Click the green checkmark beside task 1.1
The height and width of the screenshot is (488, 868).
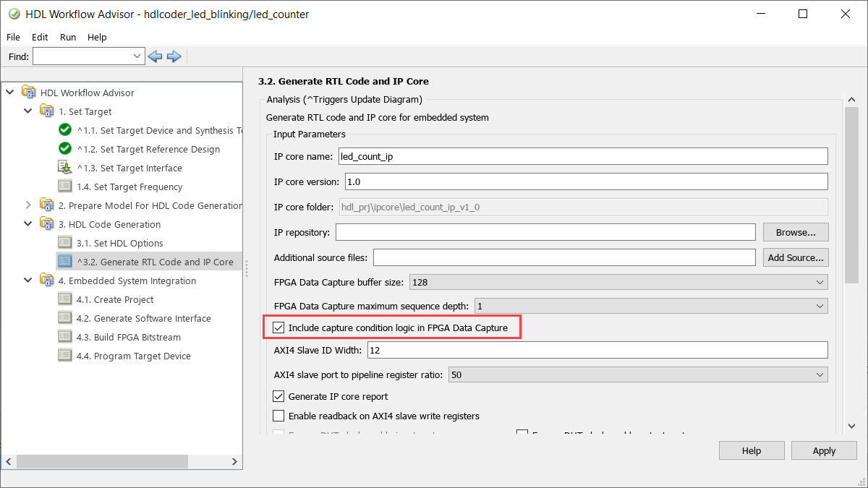64,130
